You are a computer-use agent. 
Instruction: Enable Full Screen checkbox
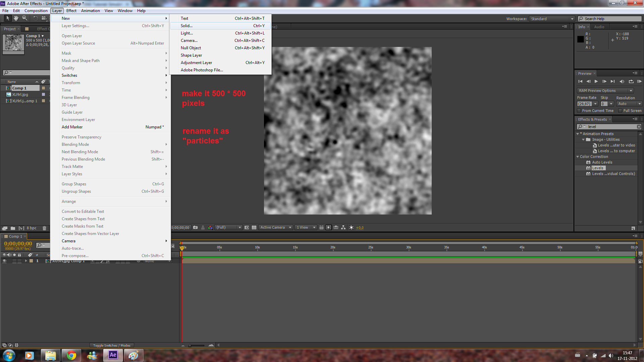tap(620, 111)
